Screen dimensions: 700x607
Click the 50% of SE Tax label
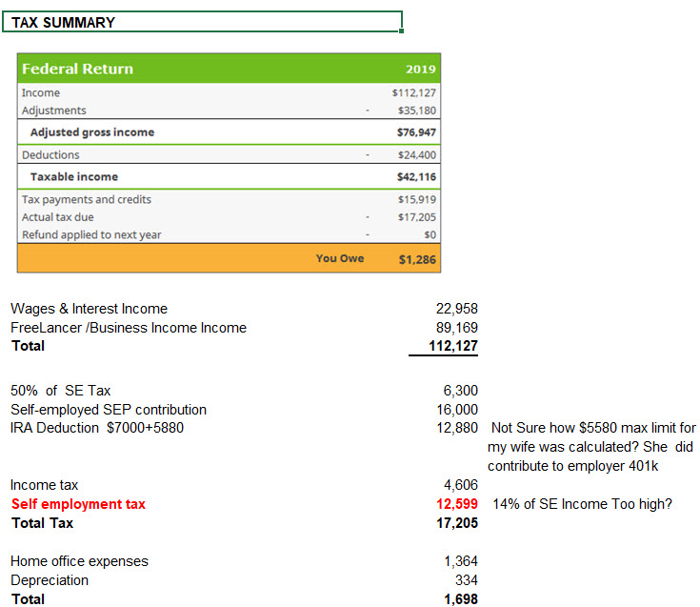(x=60, y=391)
